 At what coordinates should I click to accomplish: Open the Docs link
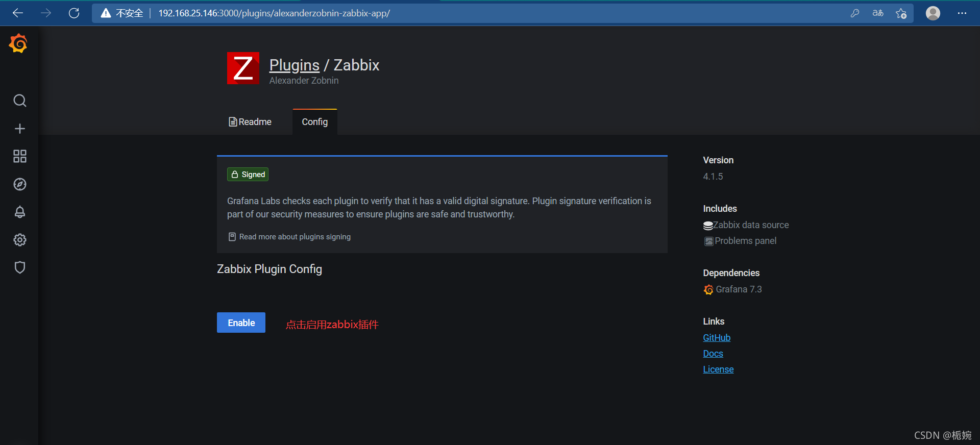[713, 354]
